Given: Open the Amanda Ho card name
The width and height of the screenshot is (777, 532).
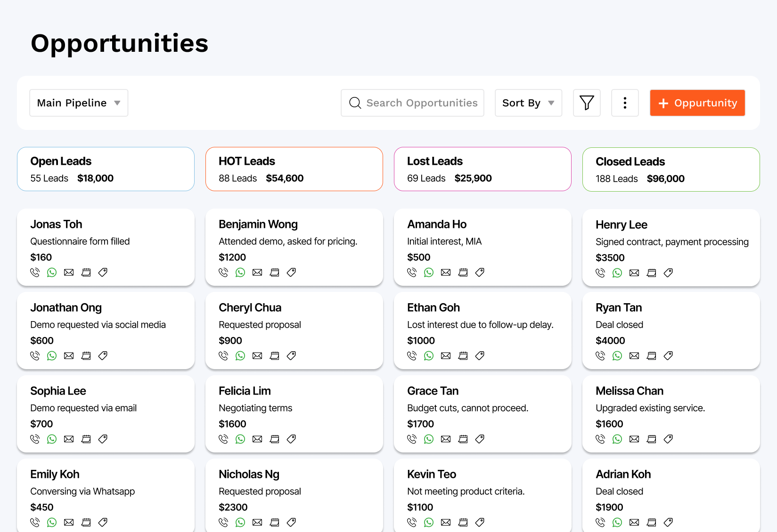Looking at the screenshot, I should coord(437,224).
